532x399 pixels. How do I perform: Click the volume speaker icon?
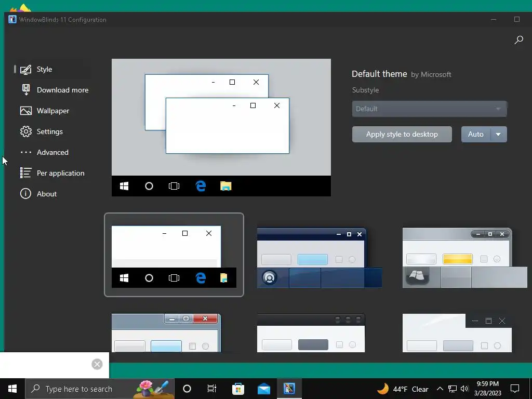pos(464,389)
